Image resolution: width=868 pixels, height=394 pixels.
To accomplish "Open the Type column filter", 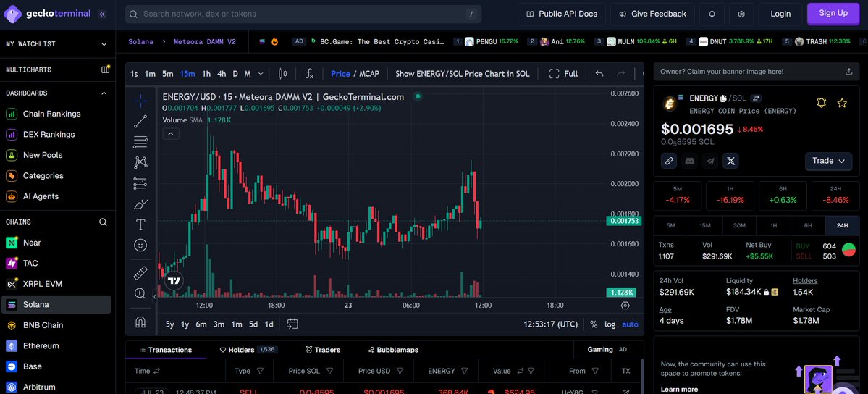I will 260,371.
